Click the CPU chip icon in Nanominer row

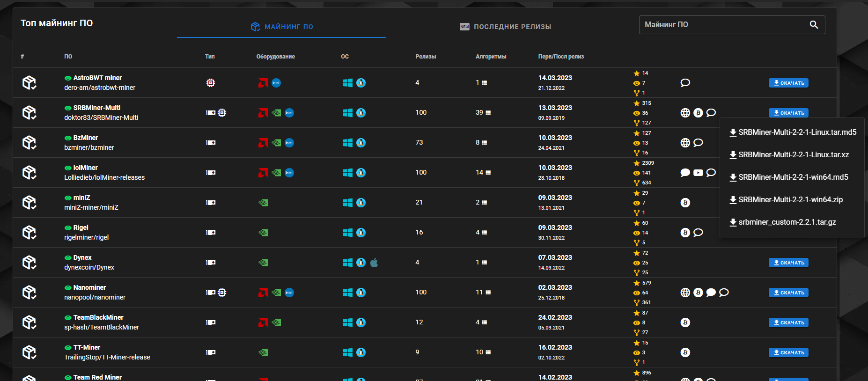tap(222, 293)
